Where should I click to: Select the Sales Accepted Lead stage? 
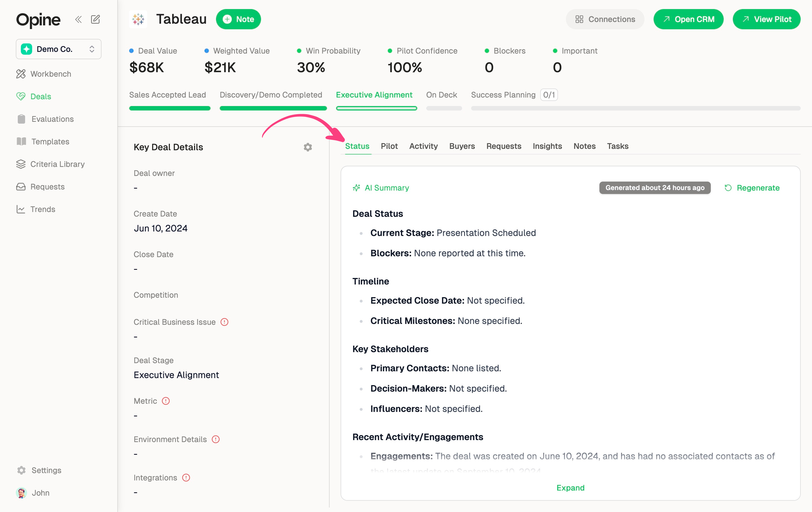tap(167, 95)
